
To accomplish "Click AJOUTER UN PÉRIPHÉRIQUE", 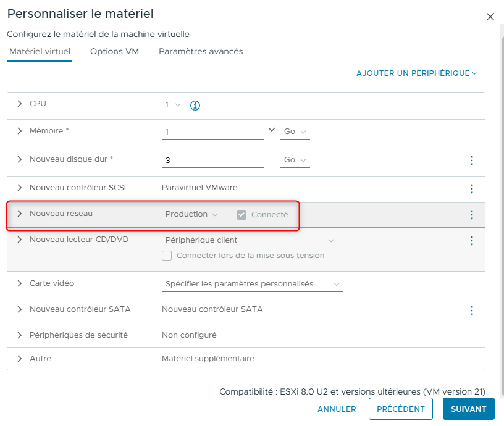I will pyautogui.click(x=416, y=73).
